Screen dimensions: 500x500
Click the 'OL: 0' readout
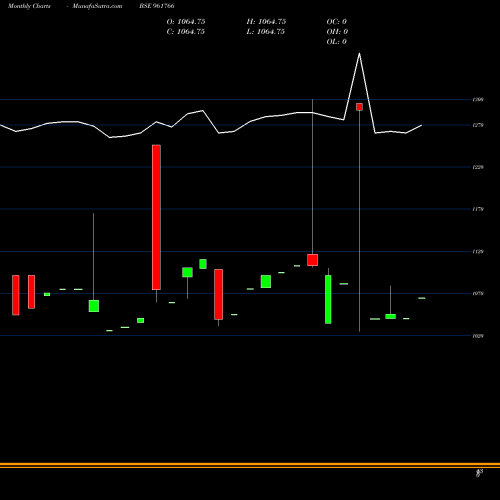(x=337, y=42)
